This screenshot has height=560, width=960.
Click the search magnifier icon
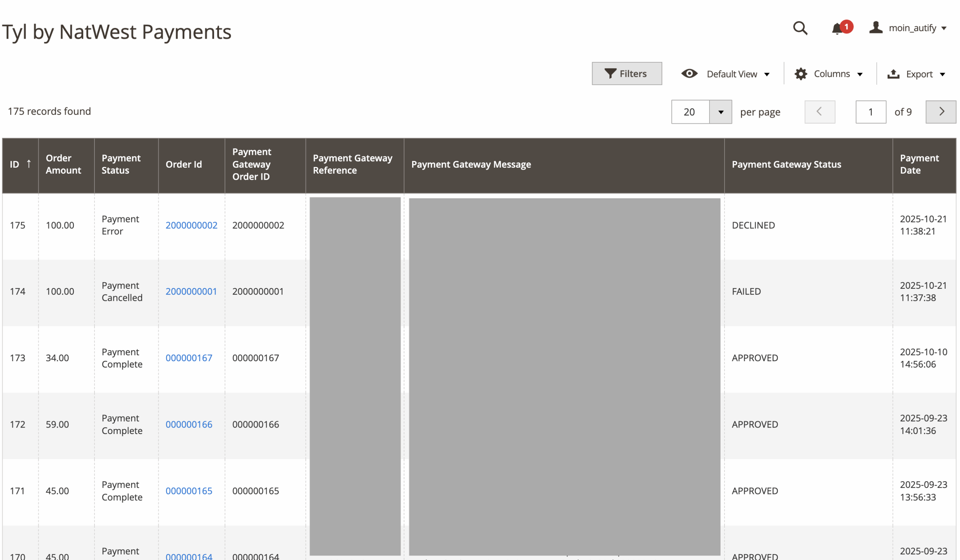point(799,28)
